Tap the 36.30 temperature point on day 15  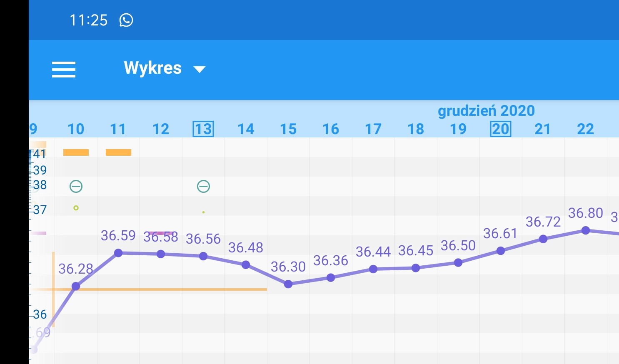tap(288, 284)
